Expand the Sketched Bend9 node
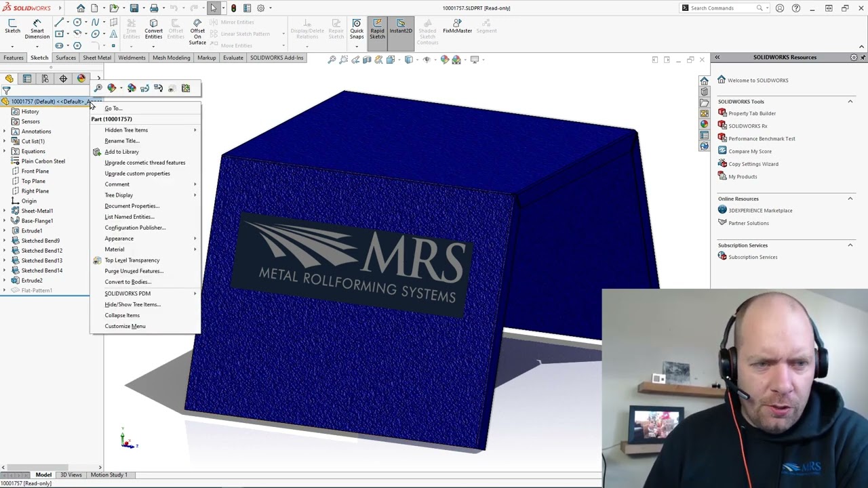This screenshot has height=488, width=868. pyautogui.click(x=5, y=241)
